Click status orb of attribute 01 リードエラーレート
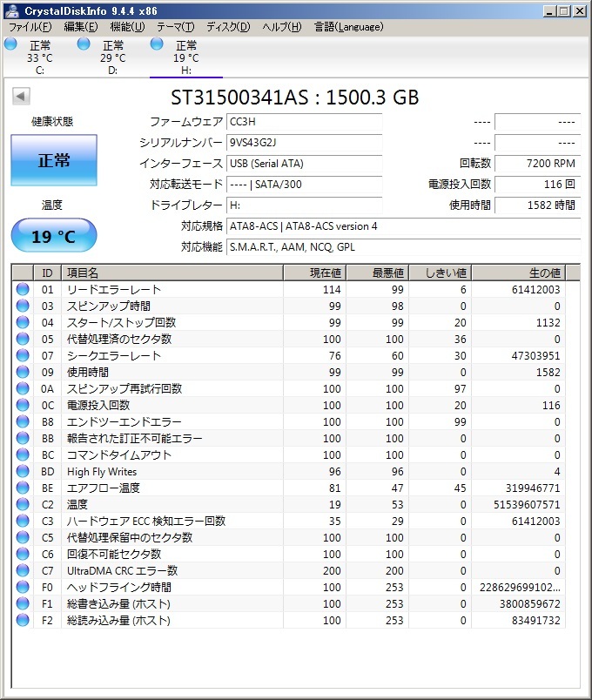 [x=23, y=289]
